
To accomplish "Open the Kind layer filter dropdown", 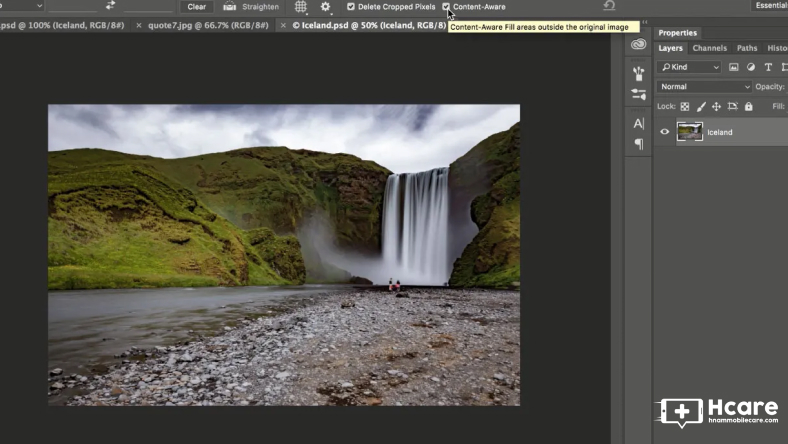I will pyautogui.click(x=689, y=67).
